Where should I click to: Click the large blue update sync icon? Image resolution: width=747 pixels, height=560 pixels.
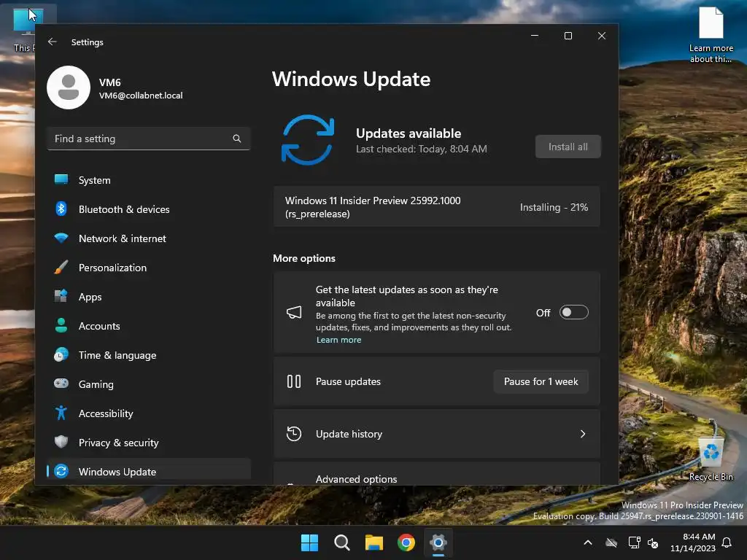pos(308,139)
